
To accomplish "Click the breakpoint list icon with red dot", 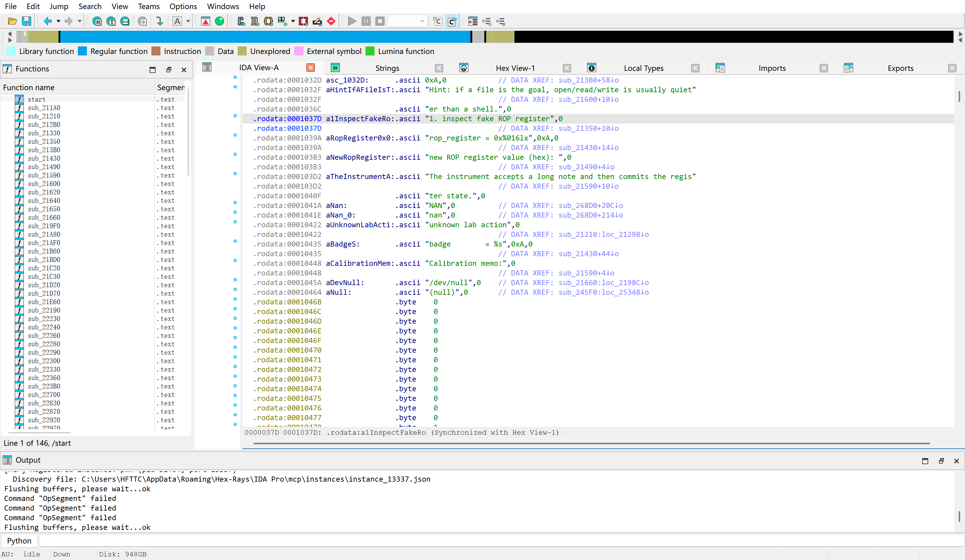I will pos(473,21).
